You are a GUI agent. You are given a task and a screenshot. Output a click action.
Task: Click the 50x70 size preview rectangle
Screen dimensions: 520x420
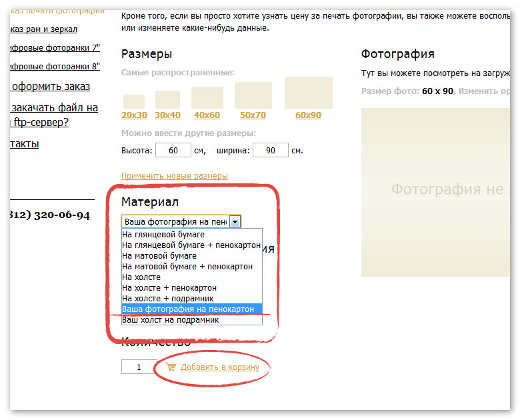[x=253, y=95]
